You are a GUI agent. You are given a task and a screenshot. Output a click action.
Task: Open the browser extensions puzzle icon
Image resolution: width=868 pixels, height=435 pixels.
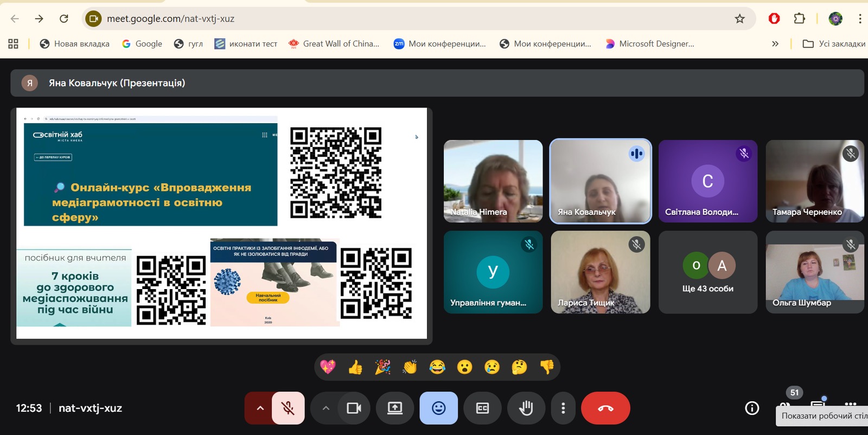pyautogui.click(x=799, y=18)
